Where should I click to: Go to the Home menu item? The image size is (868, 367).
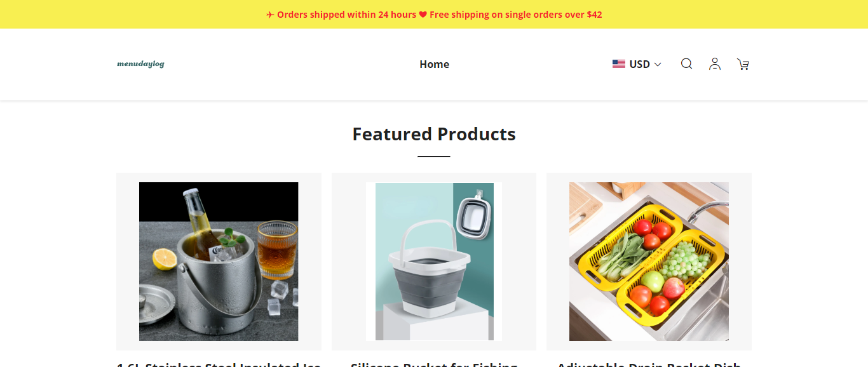point(434,64)
